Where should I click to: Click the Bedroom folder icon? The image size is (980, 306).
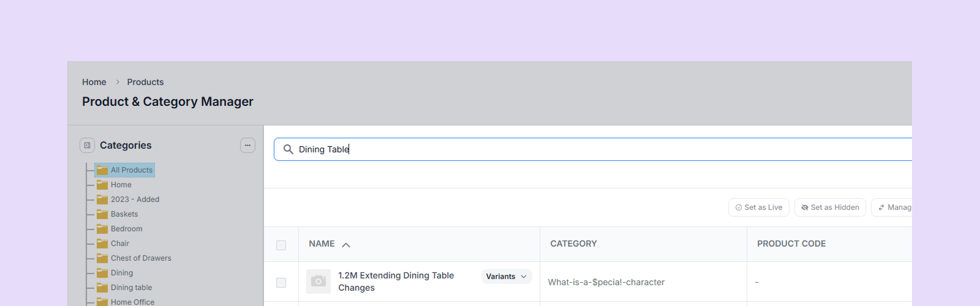[102, 229]
